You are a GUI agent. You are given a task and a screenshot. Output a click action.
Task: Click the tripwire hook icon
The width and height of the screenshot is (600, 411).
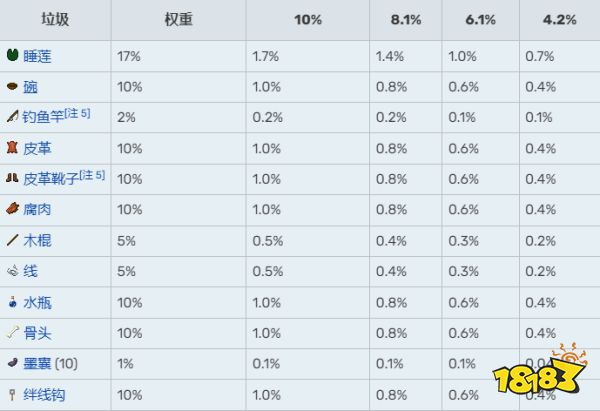(x=13, y=394)
